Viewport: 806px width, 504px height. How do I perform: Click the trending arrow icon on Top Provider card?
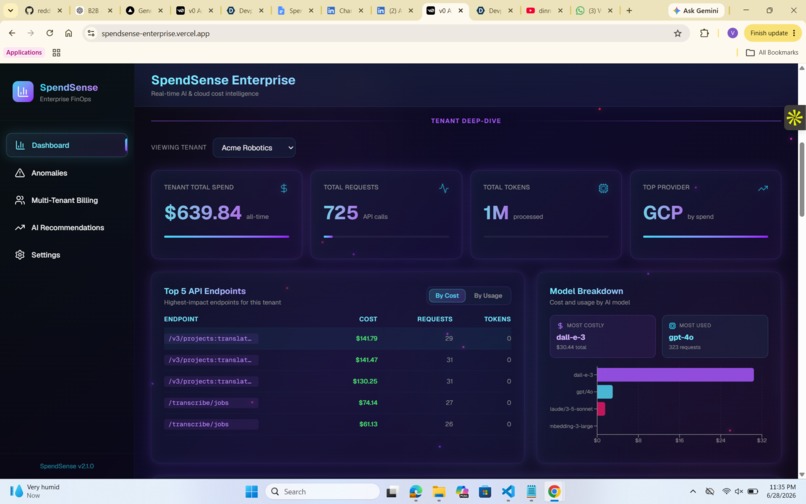pyautogui.click(x=763, y=188)
